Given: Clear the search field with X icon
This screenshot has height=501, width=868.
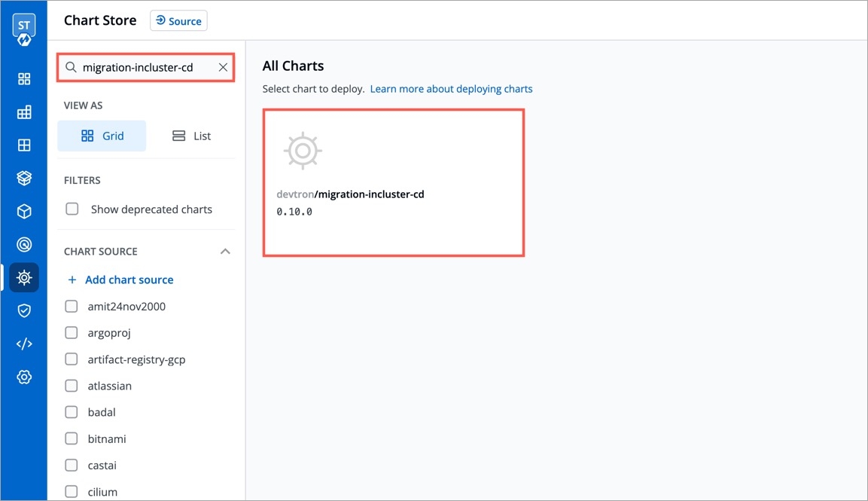Looking at the screenshot, I should (223, 68).
